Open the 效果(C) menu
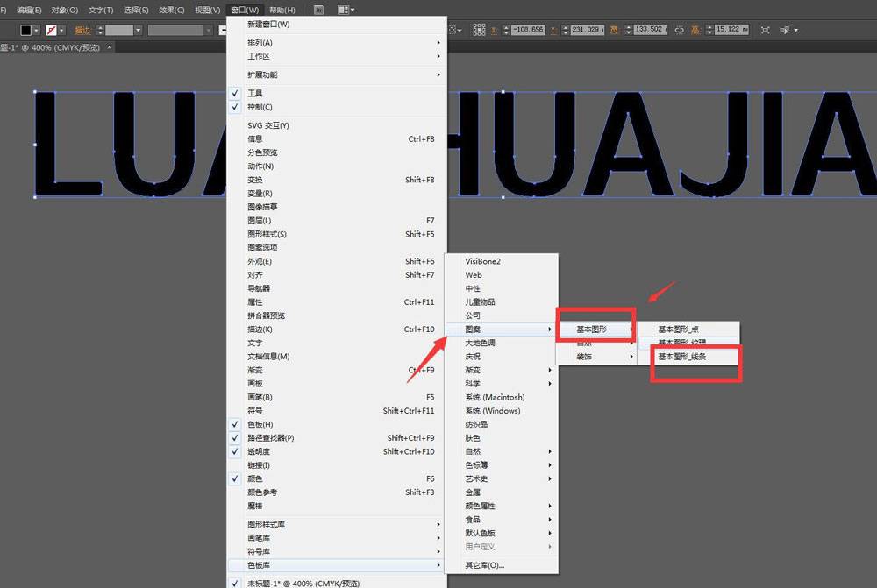The height and width of the screenshot is (588, 877). pyautogui.click(x=172, y=10)
